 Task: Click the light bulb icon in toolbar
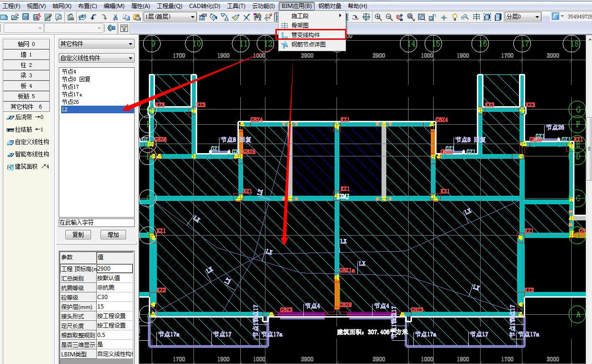(455, 17)
